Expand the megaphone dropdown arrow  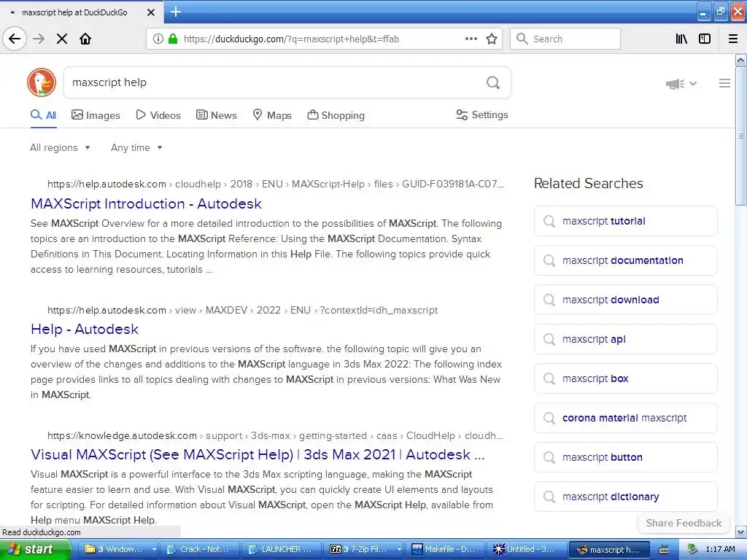693,84
